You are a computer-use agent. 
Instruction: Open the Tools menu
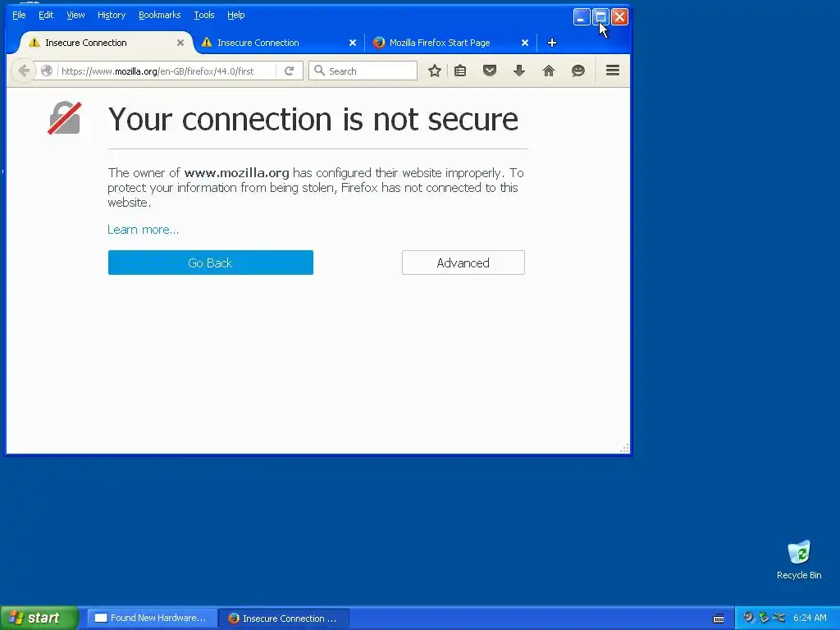point(204,15)
